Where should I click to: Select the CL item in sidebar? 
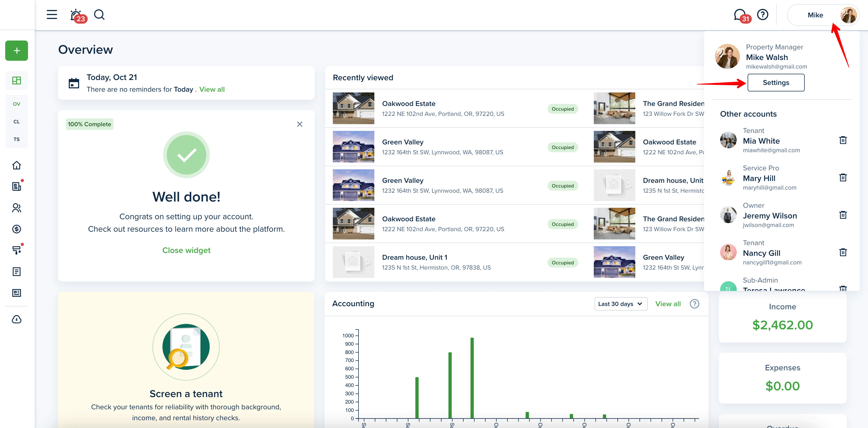pyautogui.click(x=17, y=122)
